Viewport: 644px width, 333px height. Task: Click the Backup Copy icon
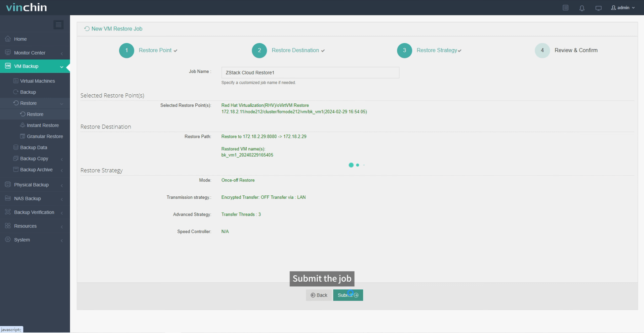pos(16,158)
